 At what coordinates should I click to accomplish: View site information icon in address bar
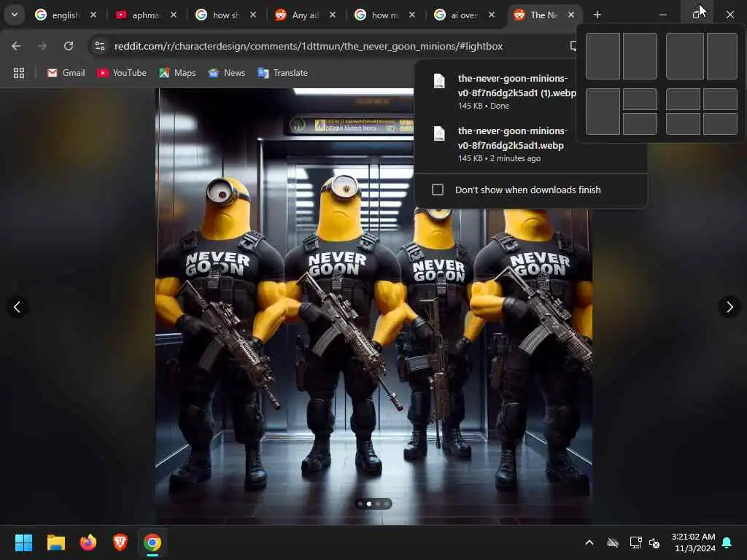pyautogui.click(x=99, y=46)
